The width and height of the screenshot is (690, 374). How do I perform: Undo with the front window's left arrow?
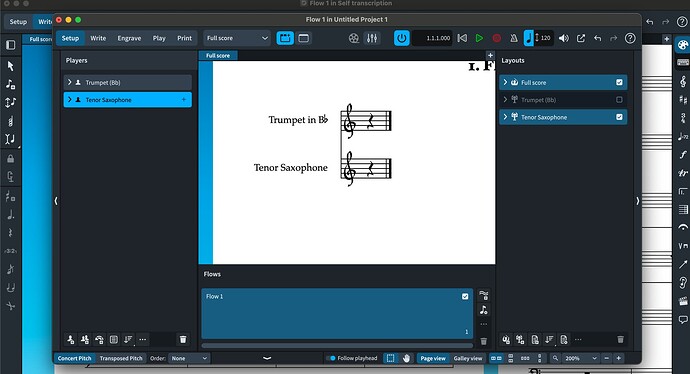tap(598, 38)
